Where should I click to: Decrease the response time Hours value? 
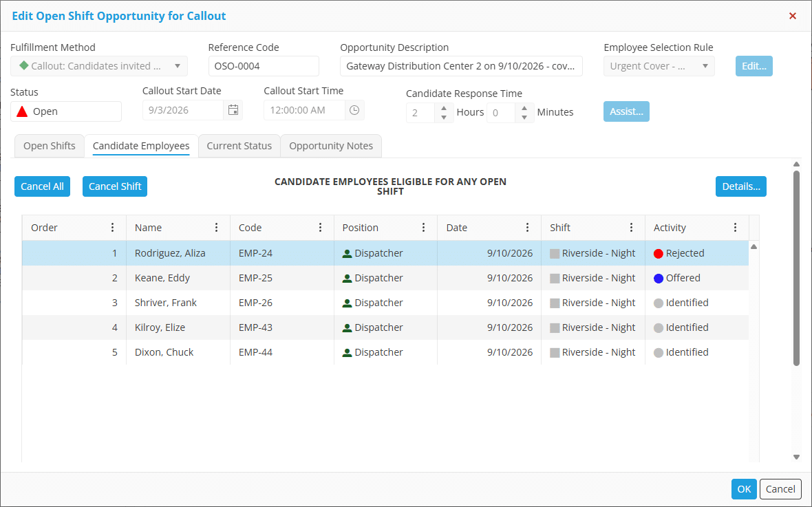444,117
